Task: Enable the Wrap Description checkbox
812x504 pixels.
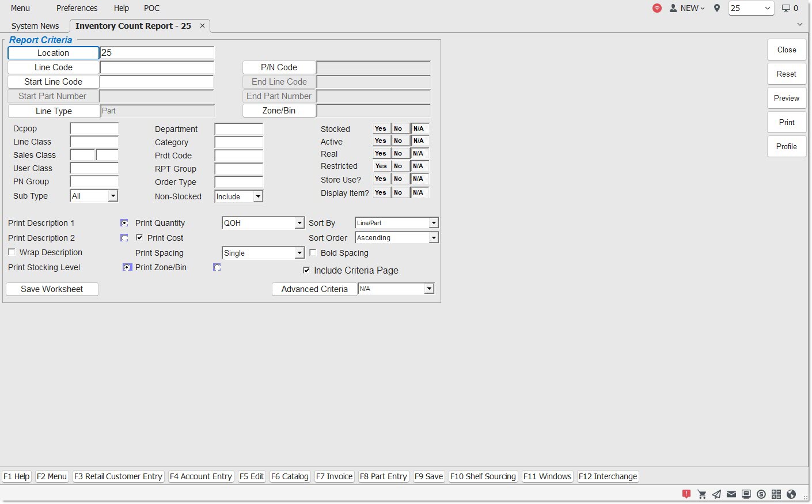Action: point(12,252)
